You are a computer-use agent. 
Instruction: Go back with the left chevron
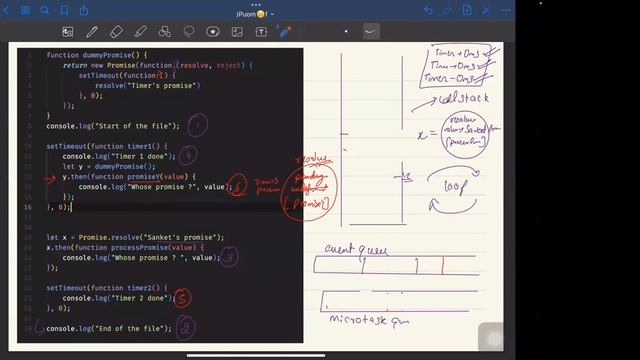pyautogui.click(x=6, y=11)
